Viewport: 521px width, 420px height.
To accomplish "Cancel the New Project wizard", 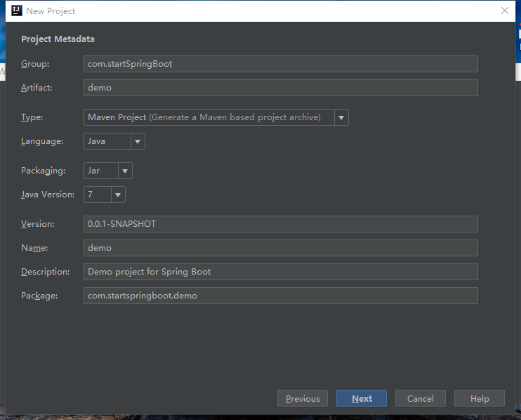I will [421, 398].
